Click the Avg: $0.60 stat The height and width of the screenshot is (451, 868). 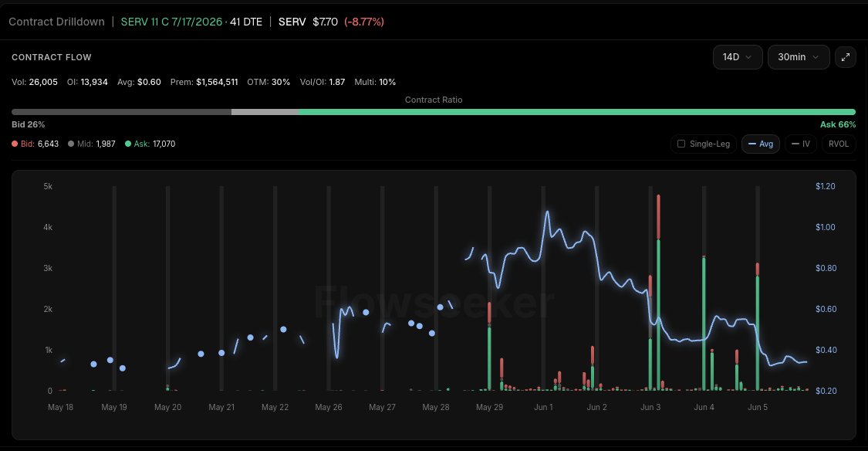pyautogui.click(x=139, y=82)
